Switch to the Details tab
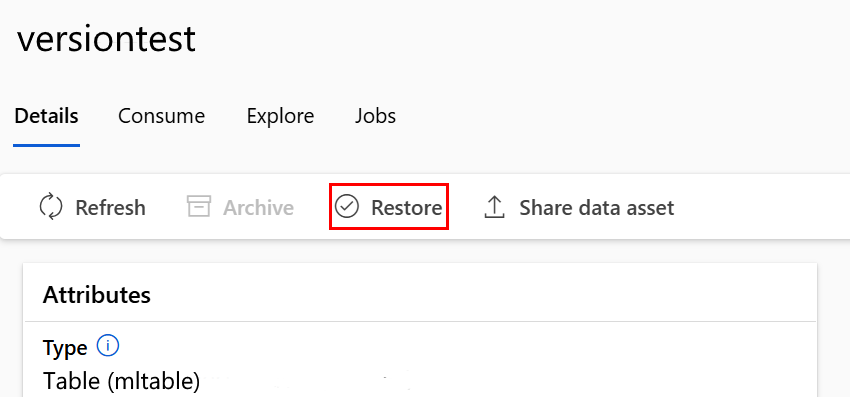 (46, 116)
